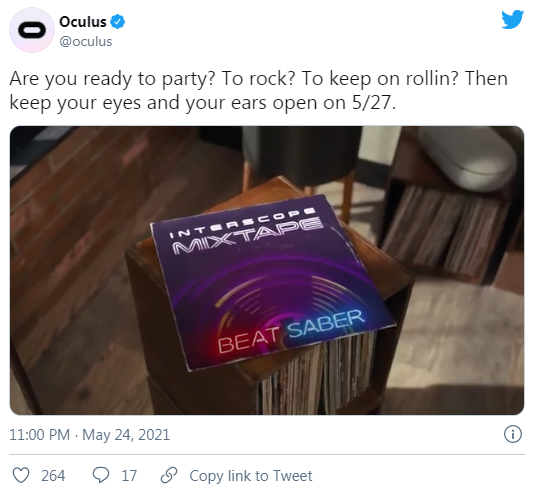The image size is (535, 489).
Task: Click the reply speech bubble icon
Action: [x=101, y=475]
